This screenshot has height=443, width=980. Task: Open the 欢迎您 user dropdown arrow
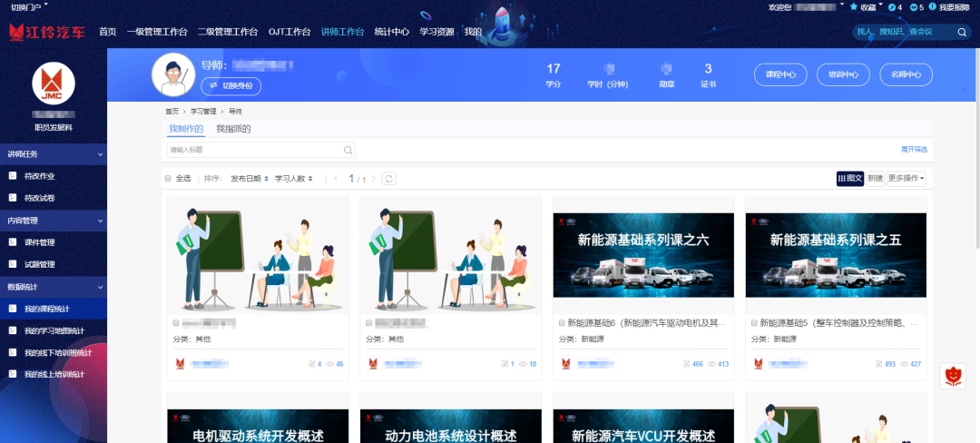pyautogui.click(x=842, y=5)
